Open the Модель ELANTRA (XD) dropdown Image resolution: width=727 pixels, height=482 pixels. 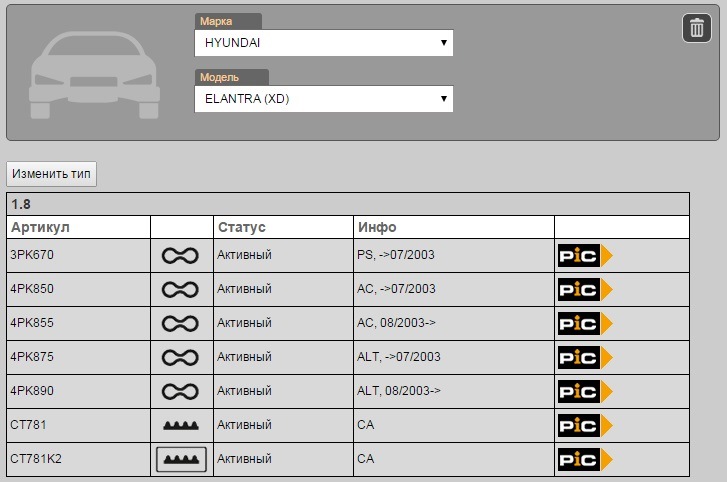(x=324, y=99)
